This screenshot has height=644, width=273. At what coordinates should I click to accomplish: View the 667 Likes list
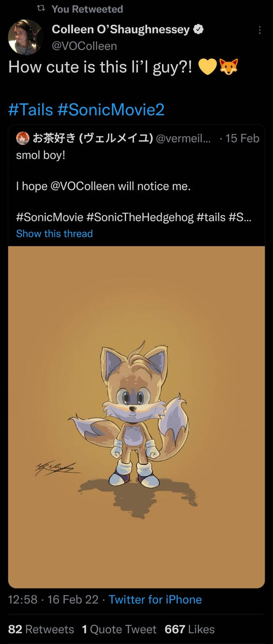(190, 629)
